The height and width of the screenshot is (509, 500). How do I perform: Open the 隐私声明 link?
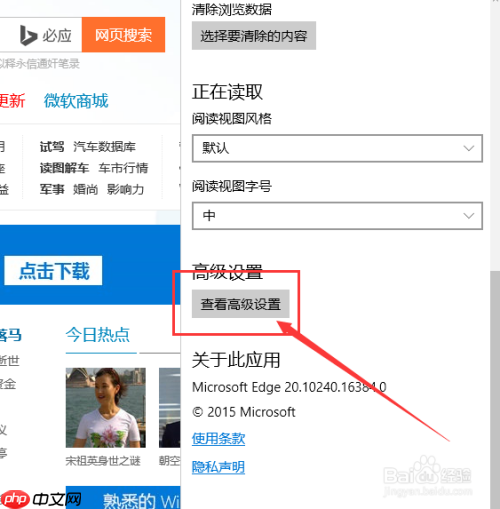pyautogui.click(x=218, y=467)
